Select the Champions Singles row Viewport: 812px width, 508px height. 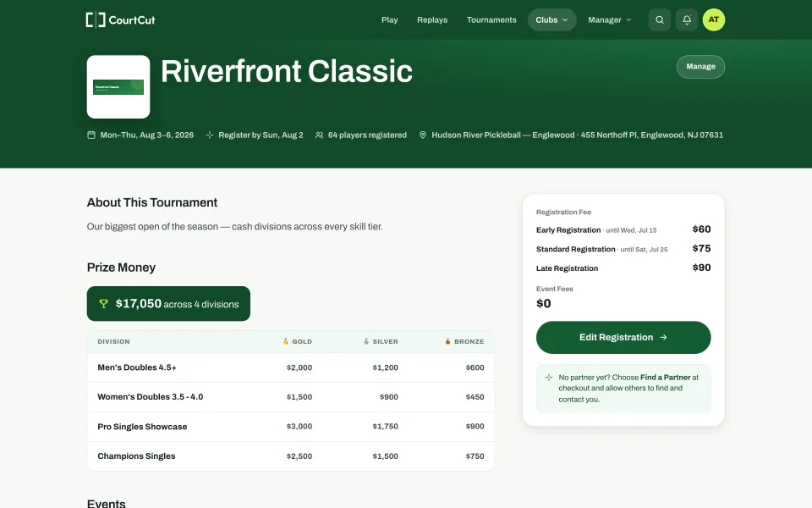(290, 456)
